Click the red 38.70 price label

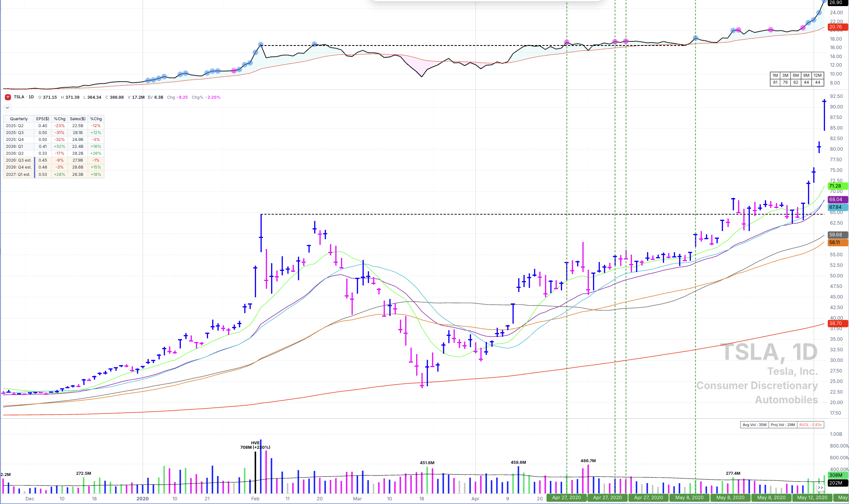tap(838, 323)
